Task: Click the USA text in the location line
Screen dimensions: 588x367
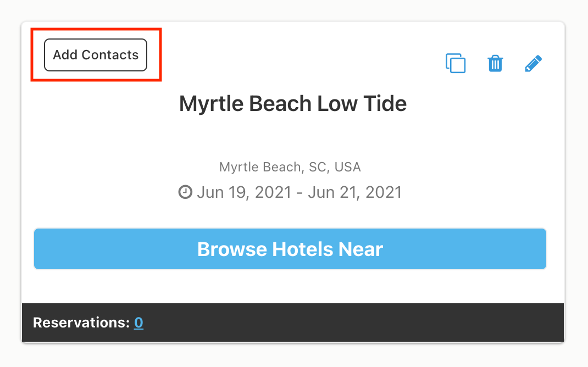Action: pos(347,167)
